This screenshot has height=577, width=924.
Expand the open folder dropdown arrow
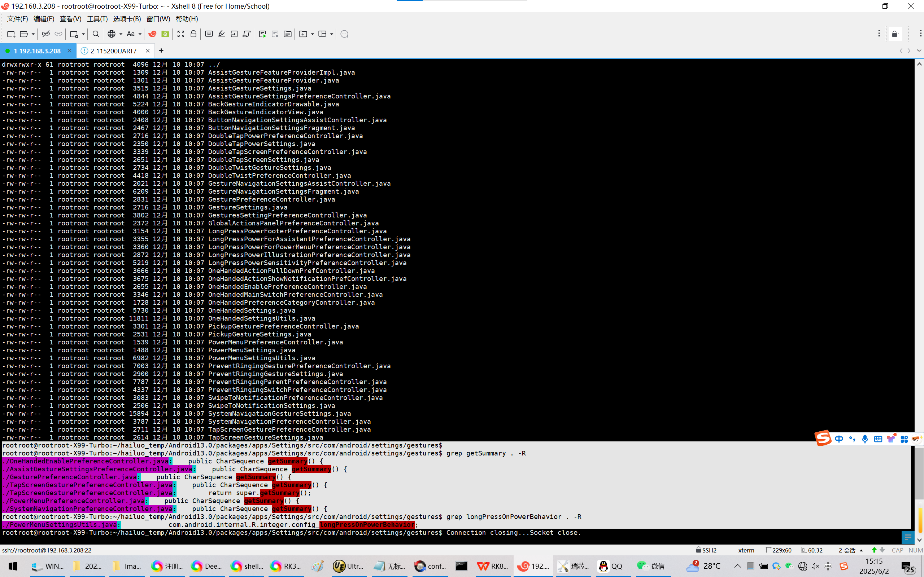click(x=33, y=34)
